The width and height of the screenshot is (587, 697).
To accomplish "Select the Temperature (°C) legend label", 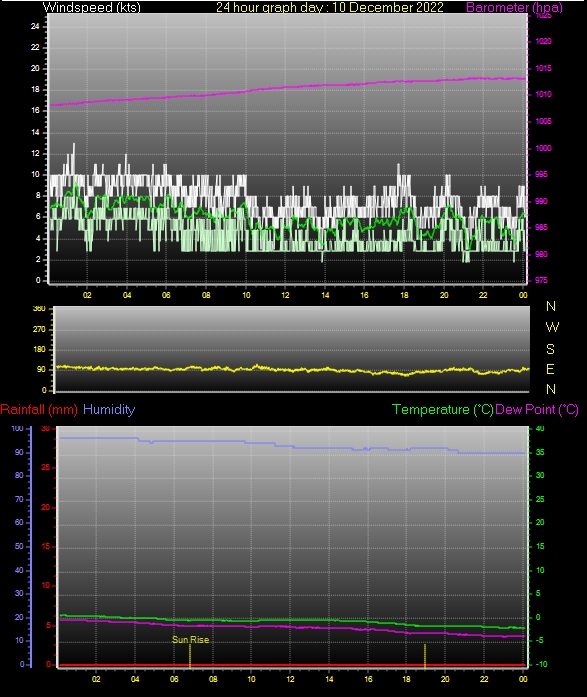I will 443,409.
